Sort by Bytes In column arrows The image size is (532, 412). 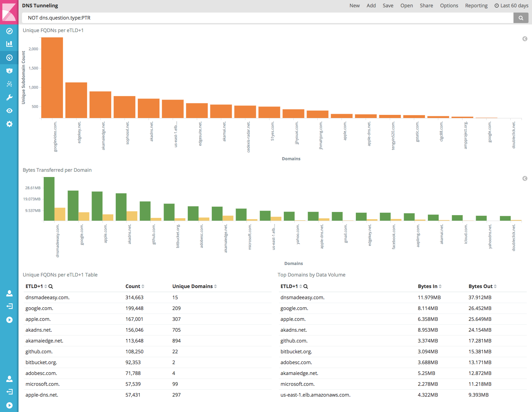click(x=440, y=286)
